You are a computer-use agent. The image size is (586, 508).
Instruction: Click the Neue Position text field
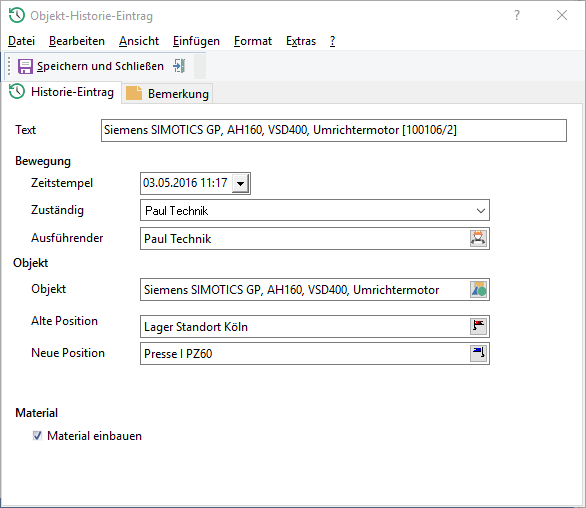pos(305,353)
